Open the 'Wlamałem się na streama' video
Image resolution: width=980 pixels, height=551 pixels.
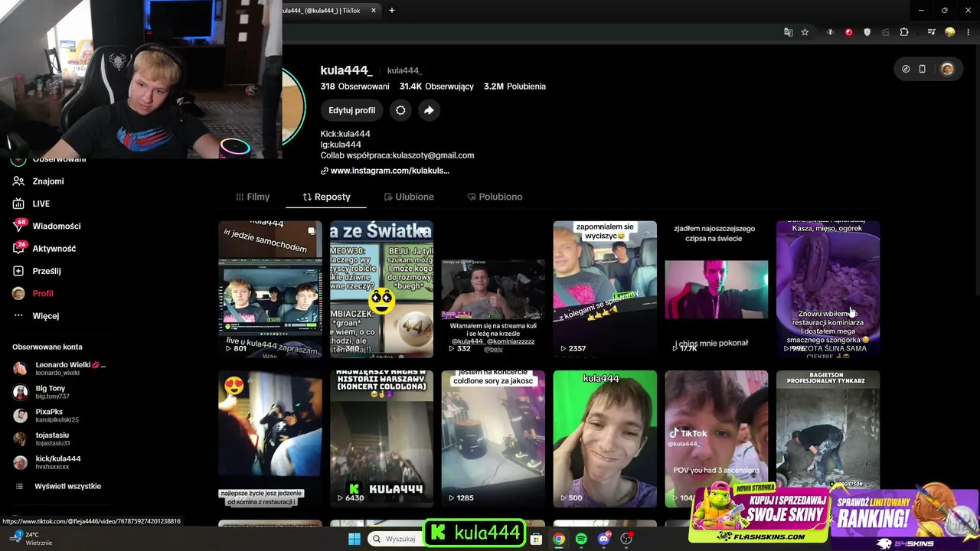point(493,289)
